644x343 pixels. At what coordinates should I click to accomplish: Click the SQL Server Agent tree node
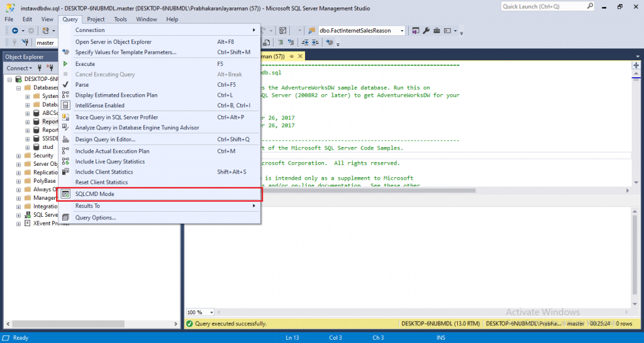coord(45,215)
